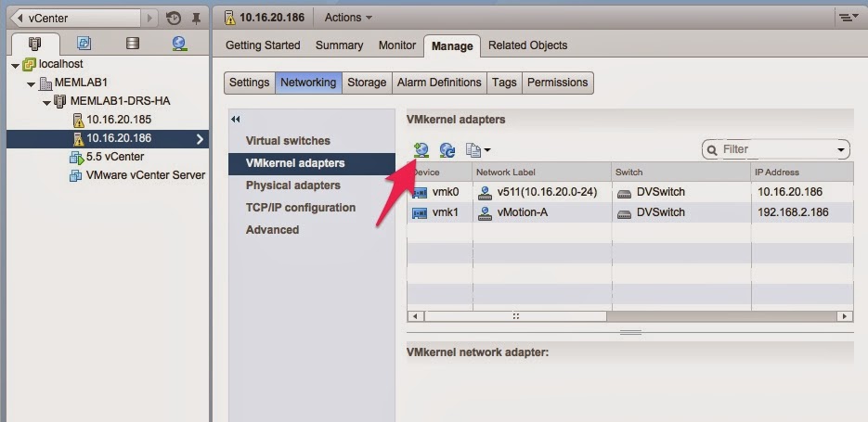Open the Filter dropdown arrow
The width and height of the screenshot is (868, 422).
(841, 150)
